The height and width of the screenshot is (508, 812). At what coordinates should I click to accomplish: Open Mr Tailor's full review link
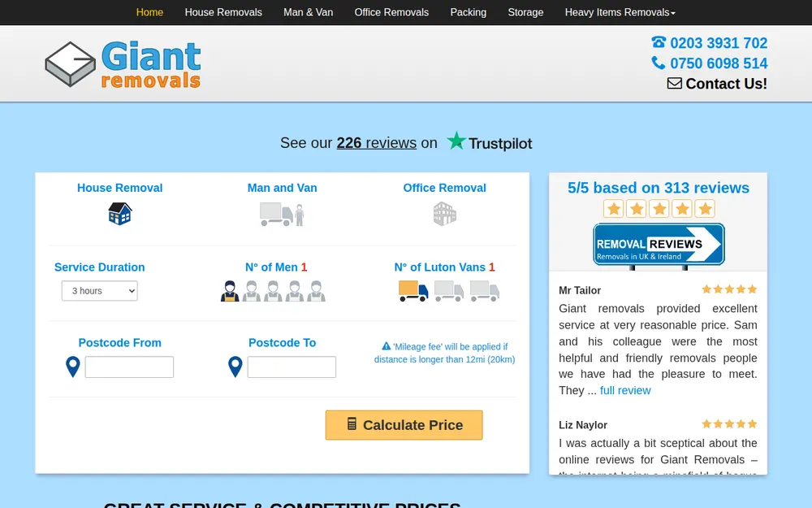625,390
